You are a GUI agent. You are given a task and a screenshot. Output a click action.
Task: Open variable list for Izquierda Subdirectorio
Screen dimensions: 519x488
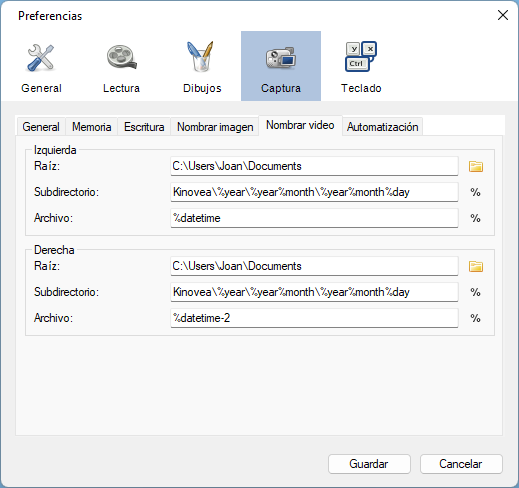475,192
